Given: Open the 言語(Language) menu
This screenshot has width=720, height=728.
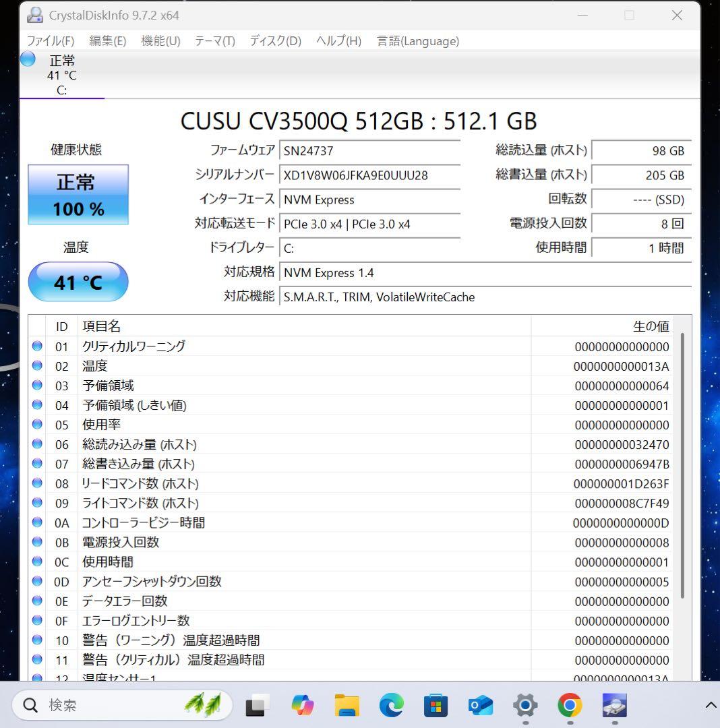Looking at the screenshot, I should click(x=418, y=41).
